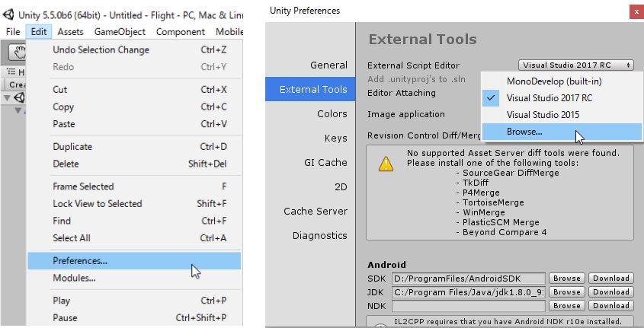Click the 'Android' section heading
This screenshot has height=328, width=644.
click(x=386, y=264)
